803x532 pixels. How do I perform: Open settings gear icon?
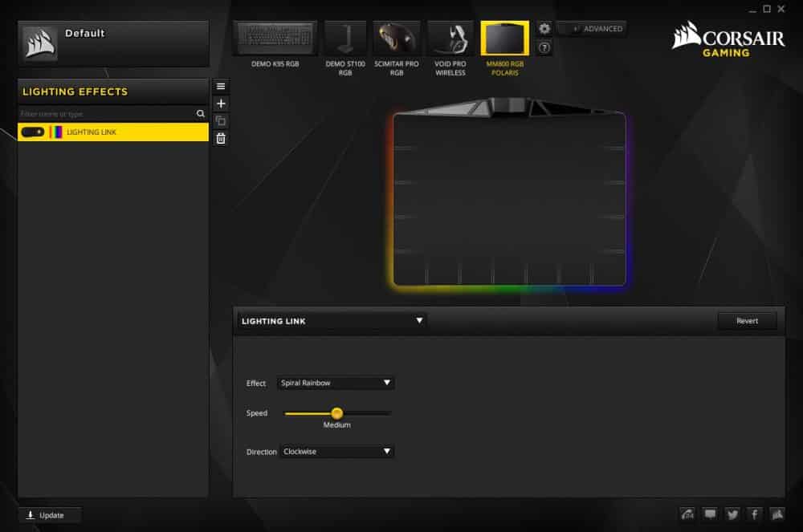[x=544, y=29]
